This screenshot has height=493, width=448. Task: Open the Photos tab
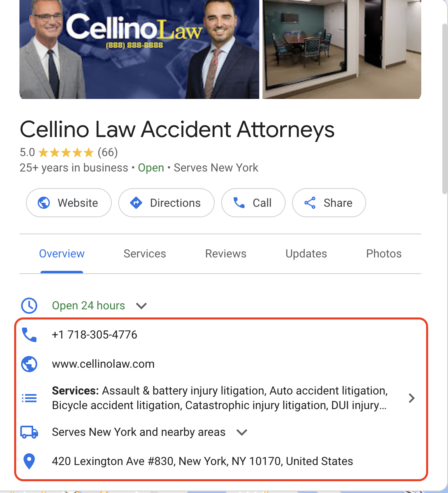384,254
